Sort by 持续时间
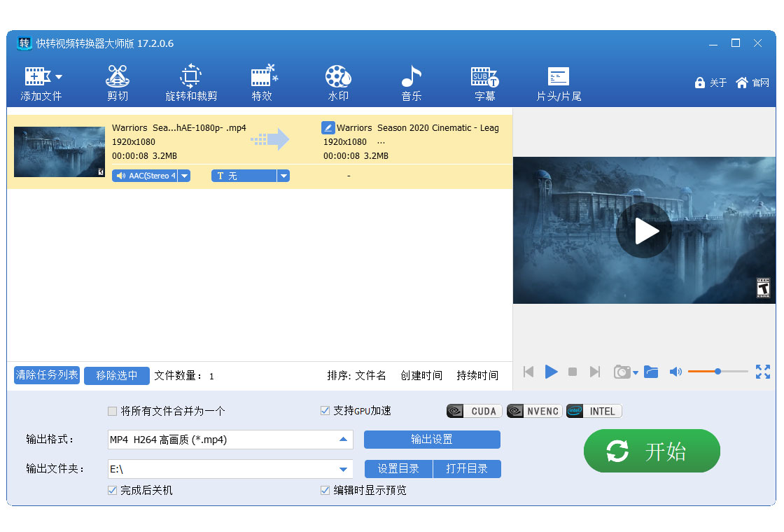Viewport: 784px width, 532px height. pyautogui.click(x=477, y=375)
